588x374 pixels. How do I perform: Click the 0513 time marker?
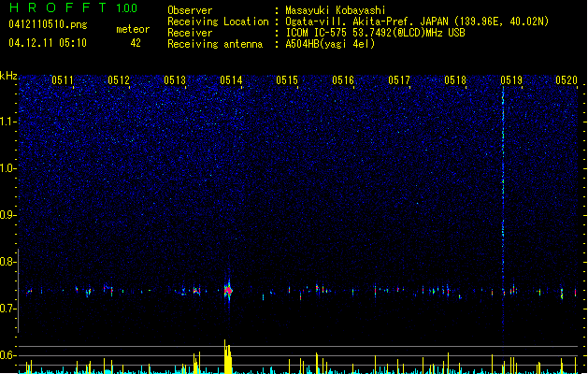pos(175,80)
